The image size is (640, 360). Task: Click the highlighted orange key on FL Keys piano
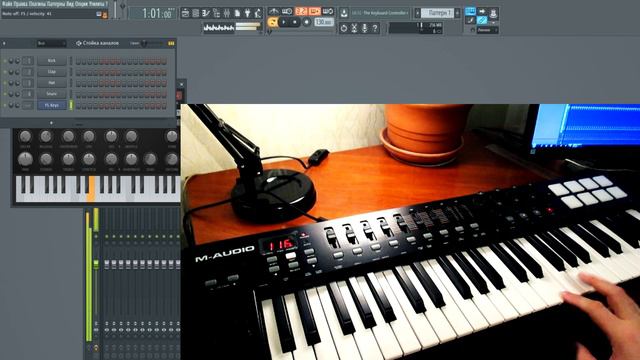click(91, 189)
